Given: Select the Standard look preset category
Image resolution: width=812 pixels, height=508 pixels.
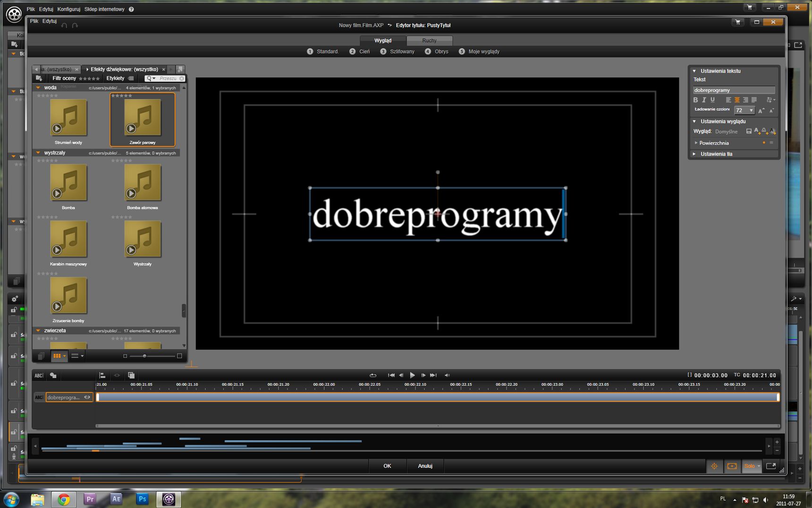Looking at the screenshot, I should click(323, 52).
